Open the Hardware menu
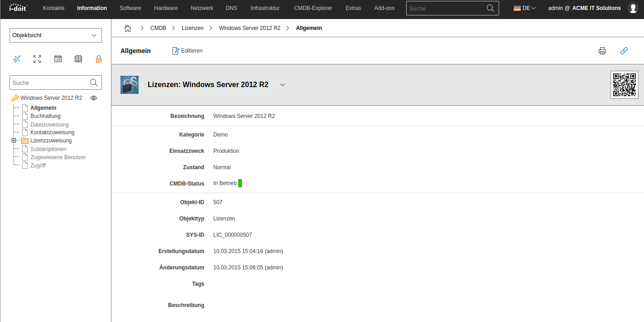644x322 pixels. coord(166,8)
